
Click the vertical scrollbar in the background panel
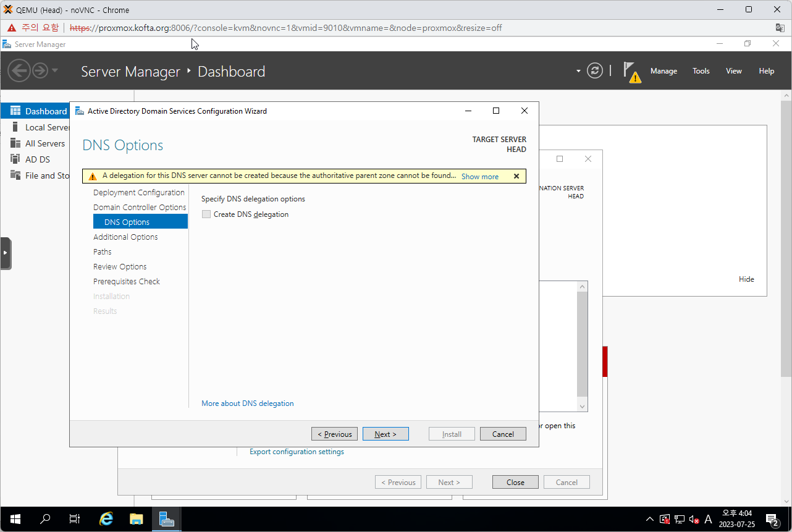tap(582, 345)
